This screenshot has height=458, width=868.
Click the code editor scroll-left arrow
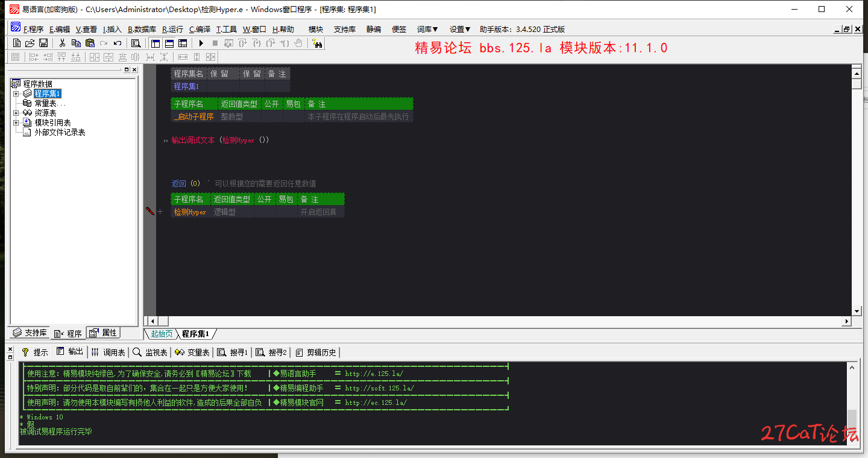click(x=152, y=321)
